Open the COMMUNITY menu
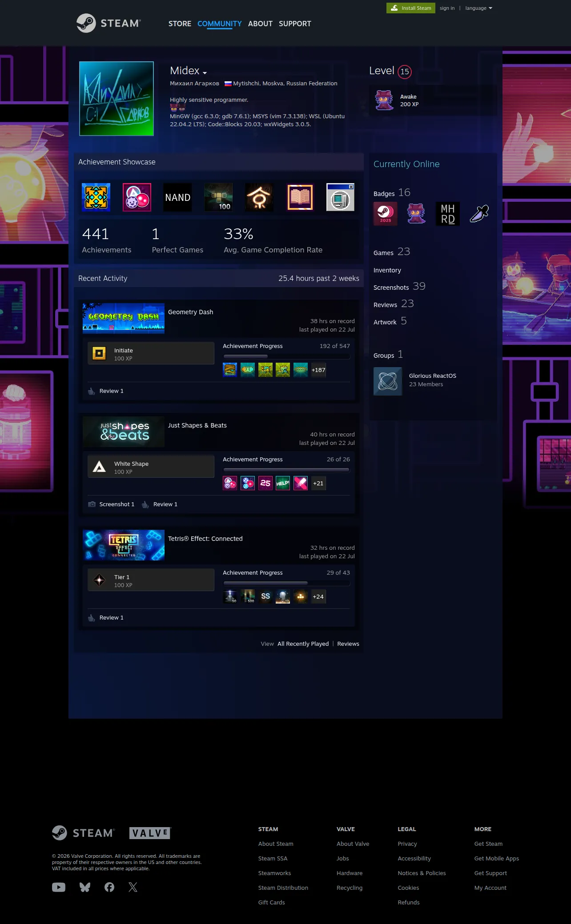This screenshot has width=571, height=924. (220, 24)
